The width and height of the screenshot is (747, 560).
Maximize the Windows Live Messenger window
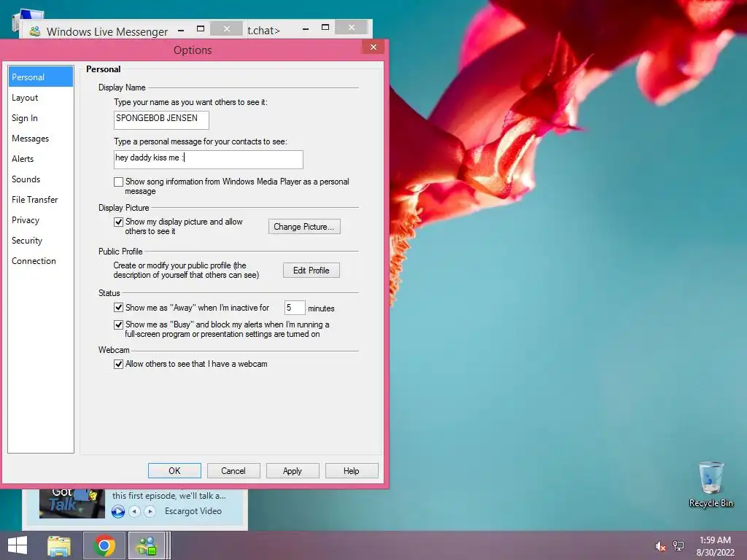pos(201,29)
